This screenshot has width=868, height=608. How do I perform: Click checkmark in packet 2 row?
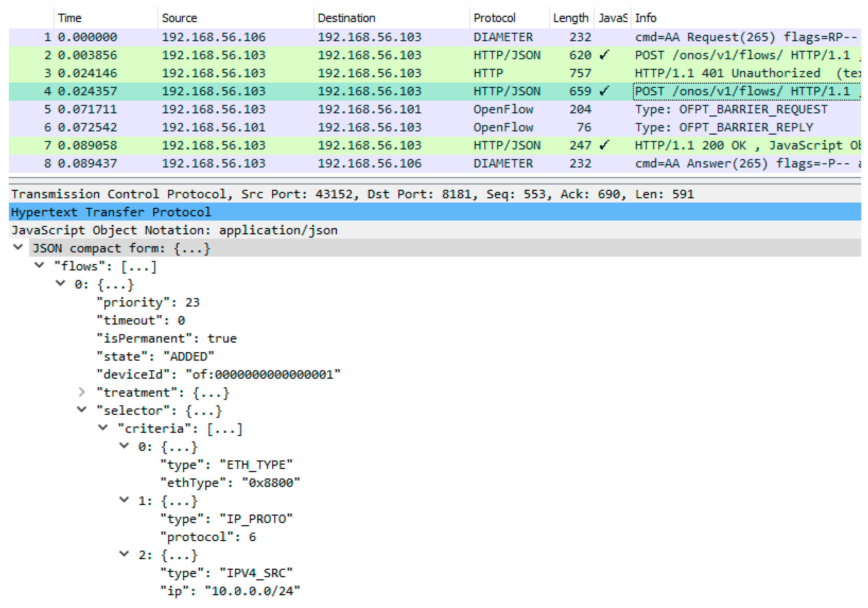tap(604, 55)
